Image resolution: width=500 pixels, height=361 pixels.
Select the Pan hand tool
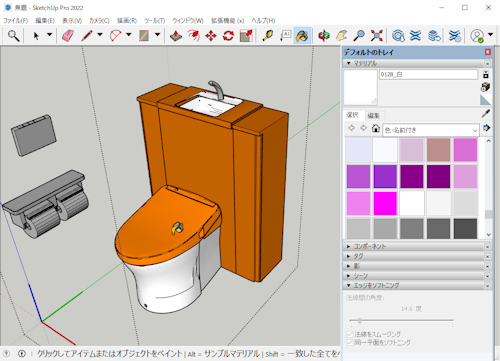341,36
